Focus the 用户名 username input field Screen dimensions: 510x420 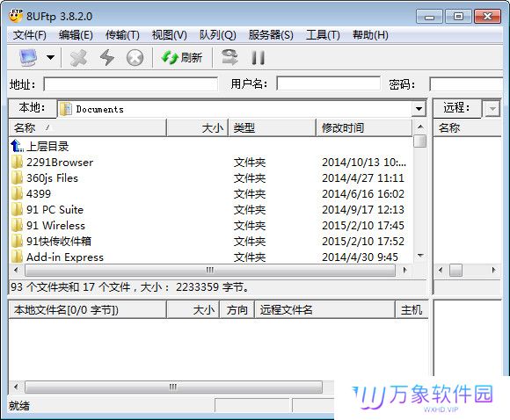(328, 83)
